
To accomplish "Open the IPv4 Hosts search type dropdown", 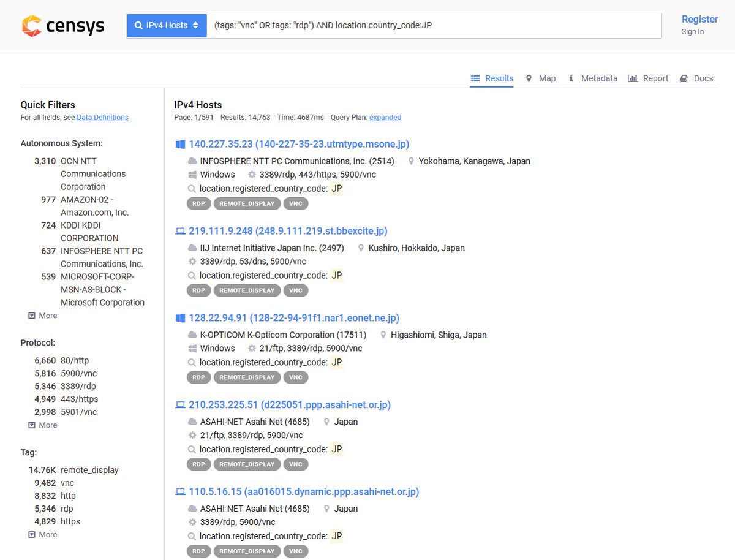I will point(167,26).
